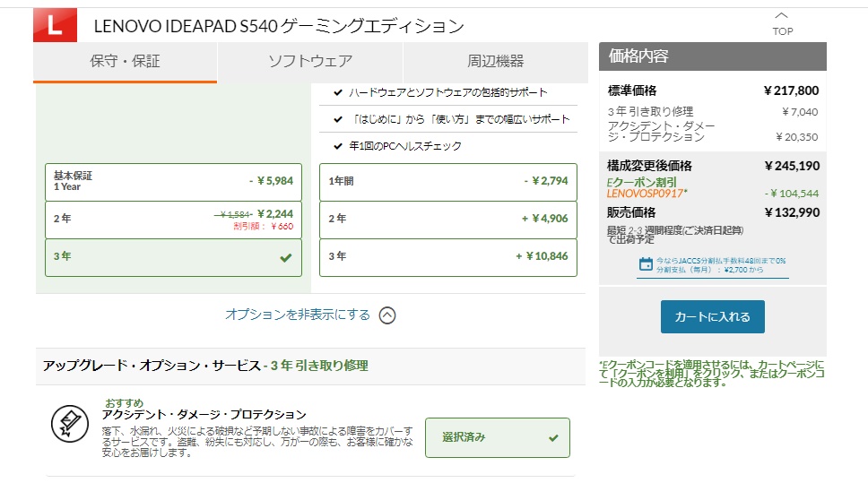Click the おすすめ recommended label
This screenshot has width=868, height=483.
pyautogui.click(x=124, y=402)
